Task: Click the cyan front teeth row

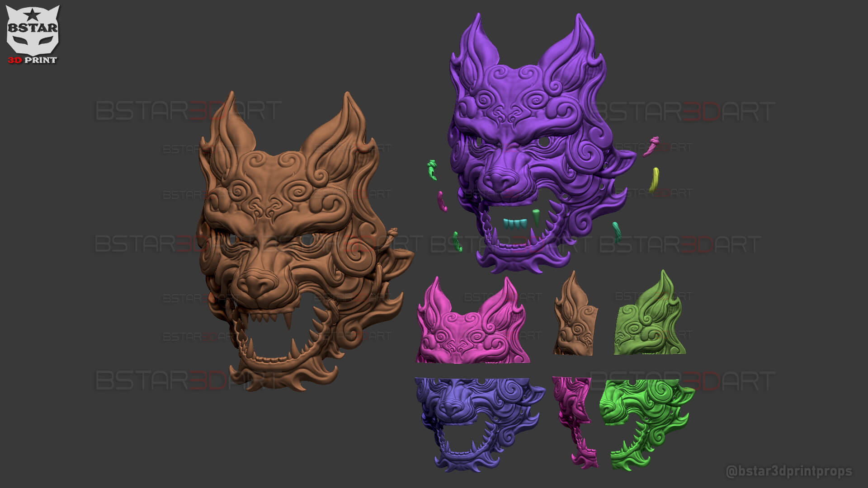Action: (516, 223)
